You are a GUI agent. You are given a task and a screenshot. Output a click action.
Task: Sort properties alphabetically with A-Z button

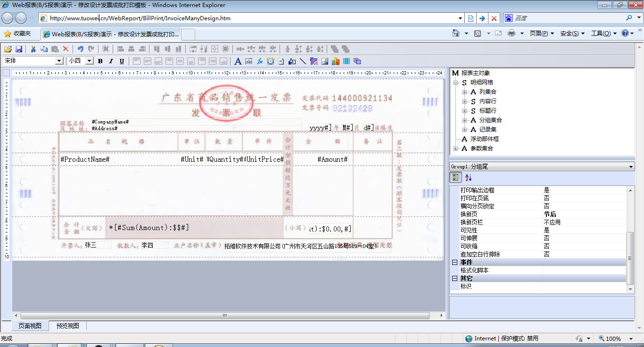tap(469, 178)
